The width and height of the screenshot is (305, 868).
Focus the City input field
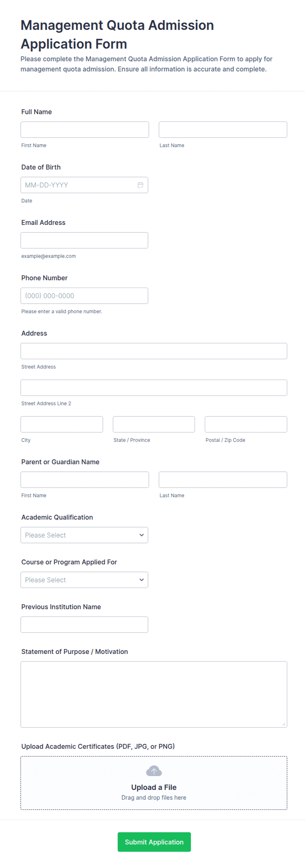click(62, 424)
